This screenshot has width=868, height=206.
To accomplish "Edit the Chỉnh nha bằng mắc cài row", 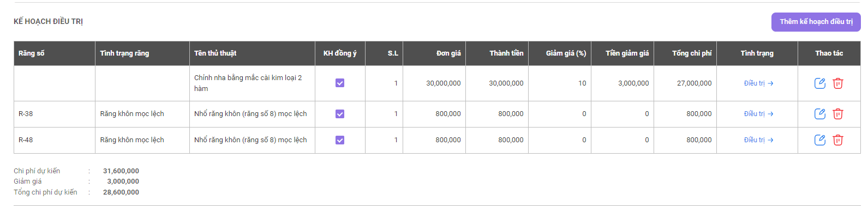I will (x=819, y=83).
